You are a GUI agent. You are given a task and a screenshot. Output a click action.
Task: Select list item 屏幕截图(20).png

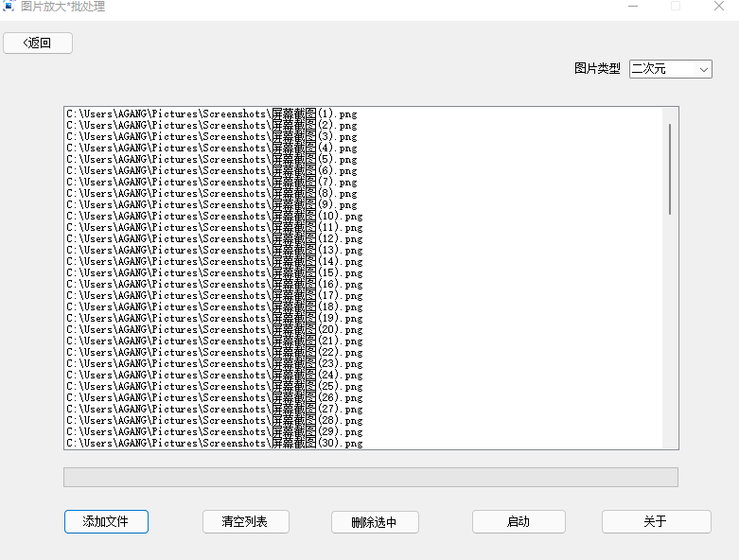[215, 329]
